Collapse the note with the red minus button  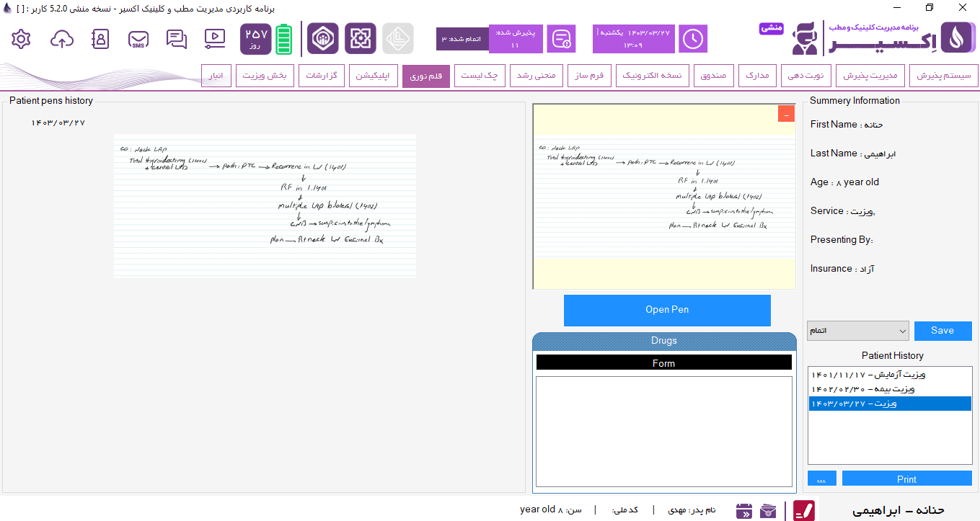[786, 114]
